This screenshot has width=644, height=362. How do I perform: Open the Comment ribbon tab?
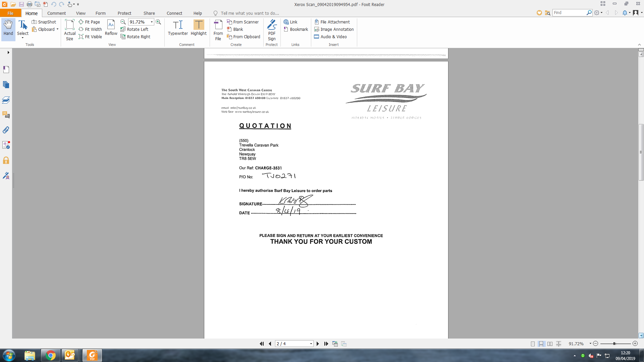(56, 13)
